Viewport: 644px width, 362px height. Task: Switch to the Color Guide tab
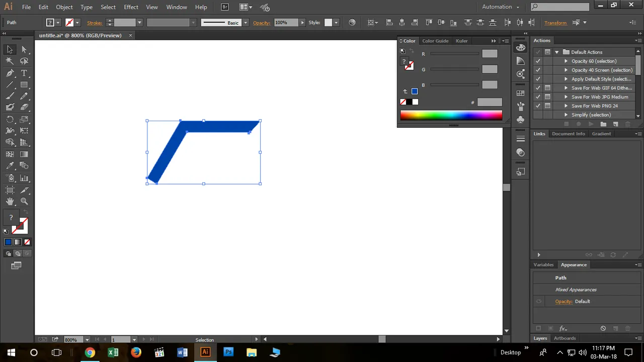pos(435,41)
